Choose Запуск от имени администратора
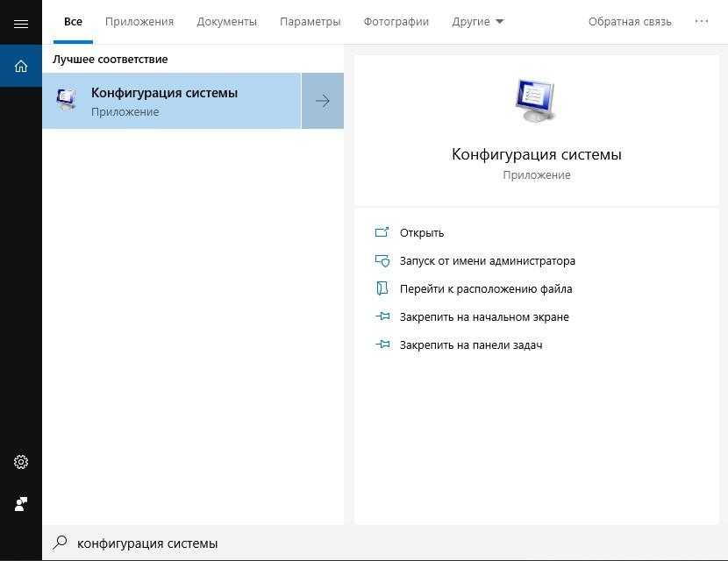Screen dimensions: 728x561 click(487, 260)
